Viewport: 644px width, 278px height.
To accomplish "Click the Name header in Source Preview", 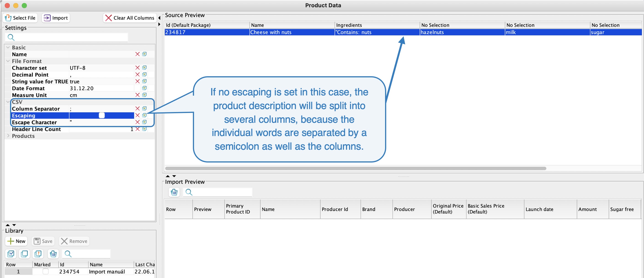I will (292, 25).
